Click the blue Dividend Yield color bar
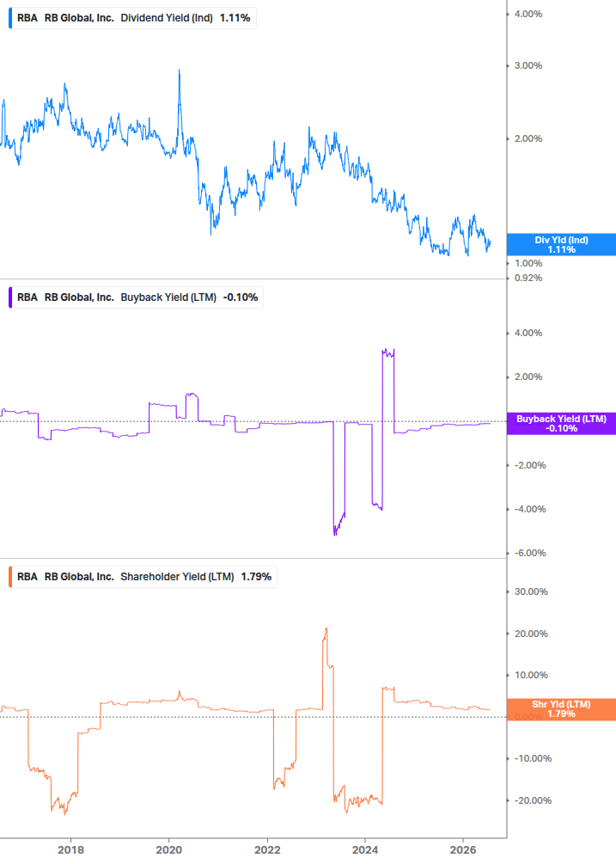Screen dimensions: 616x864 10,18
